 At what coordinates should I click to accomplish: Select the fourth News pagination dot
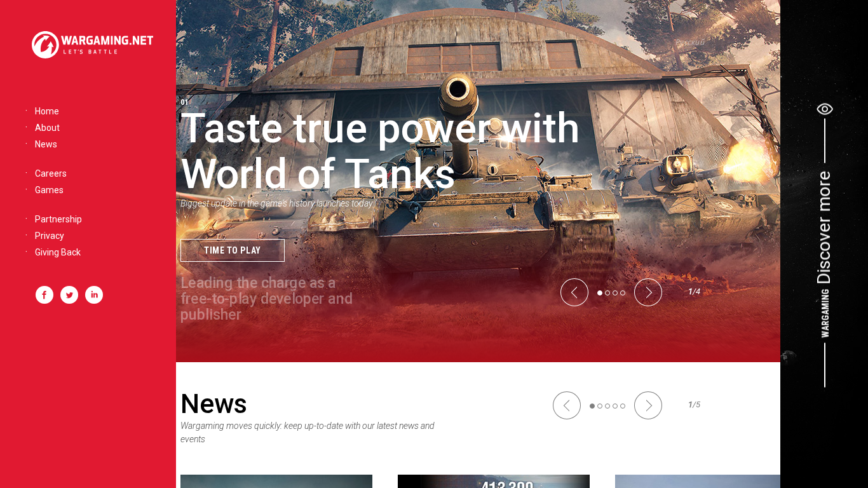pyautogui.click(x=615, y=406)
